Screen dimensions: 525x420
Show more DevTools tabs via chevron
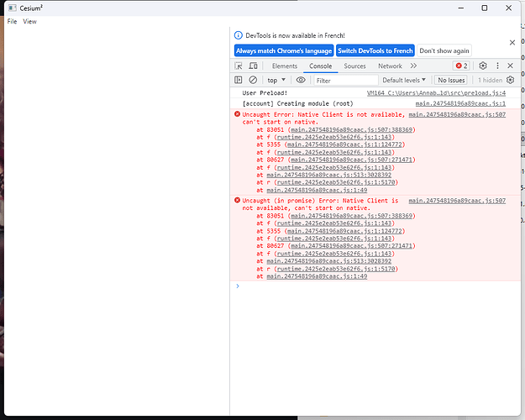coord(413,66)
